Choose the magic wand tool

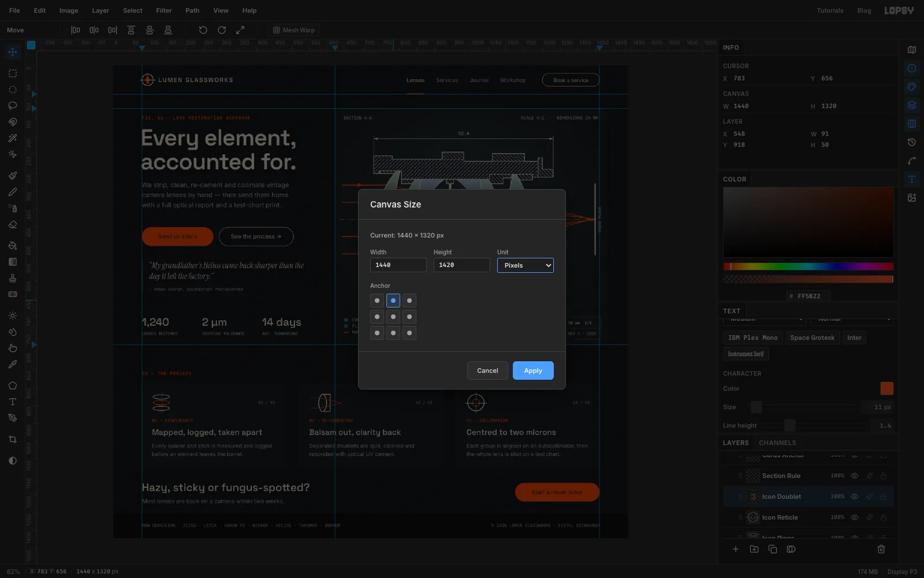click(13, 138)
